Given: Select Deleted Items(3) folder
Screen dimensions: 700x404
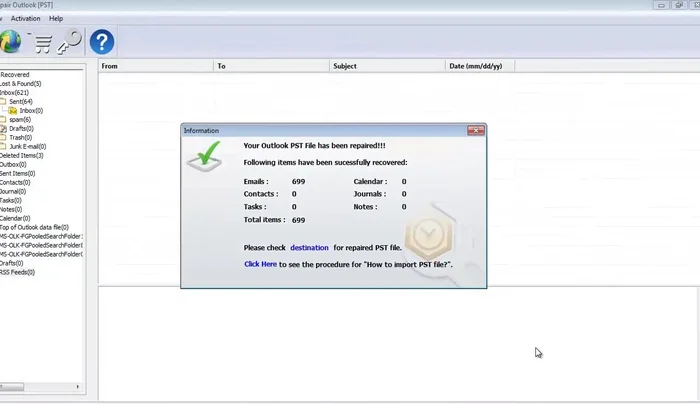Looking at the screenshot, I should coord(22,155).
